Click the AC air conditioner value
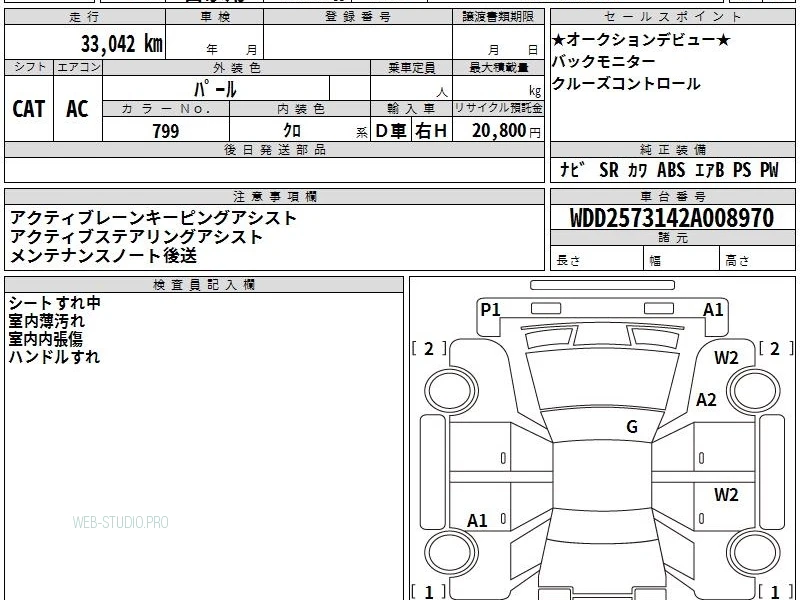 (x=77, y=109)
